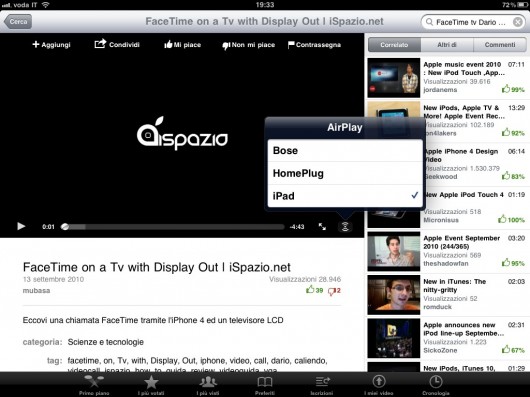
Task: Go back with the Cerca button
Action: coord(18,22)
